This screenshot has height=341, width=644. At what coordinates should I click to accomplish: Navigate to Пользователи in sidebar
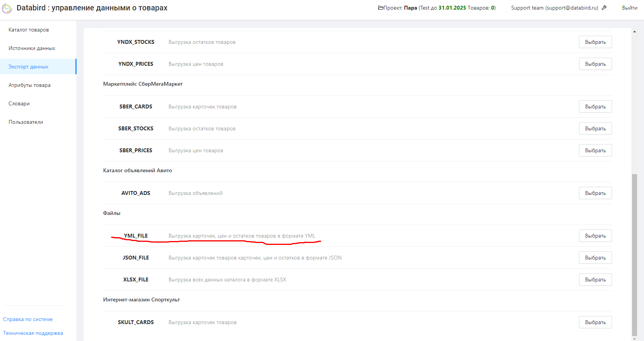click(x=26, y=122)
